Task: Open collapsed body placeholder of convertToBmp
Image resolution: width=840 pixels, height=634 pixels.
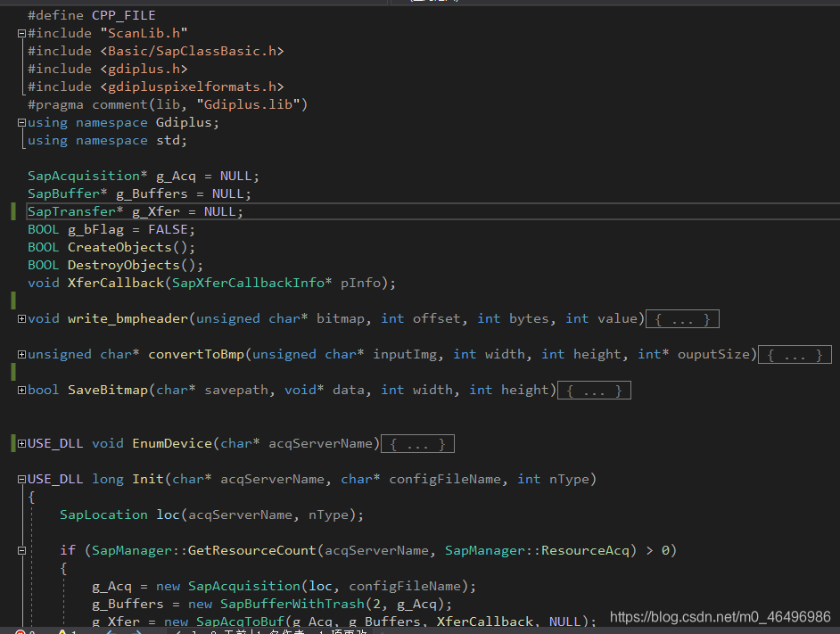Action: pyautogui.click(x=795, y=355)
